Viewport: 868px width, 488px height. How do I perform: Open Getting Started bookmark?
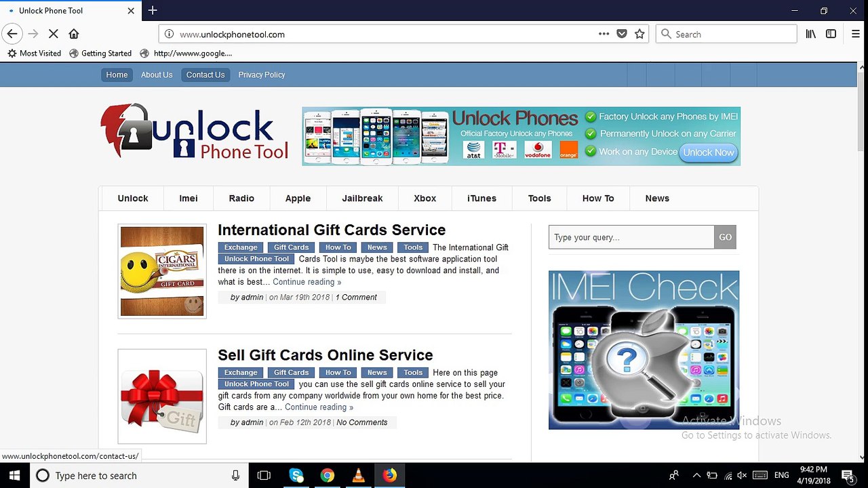[x=100, y=53]
